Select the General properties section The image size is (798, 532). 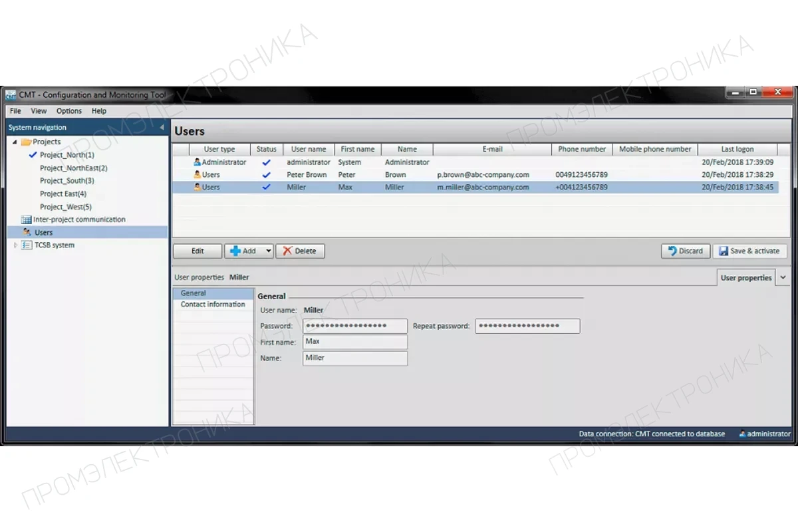pyautogui.click(x=213, y=293)
